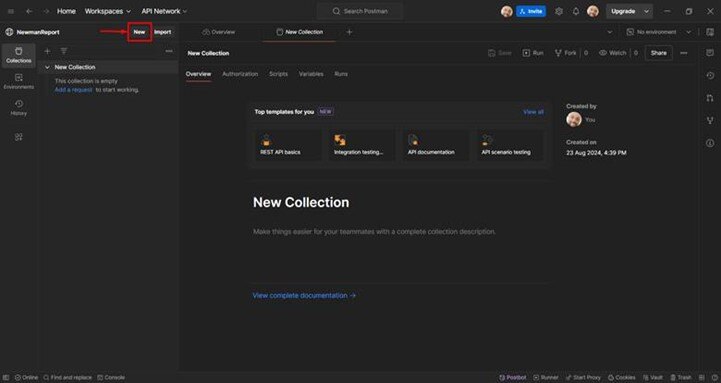Switch to the Variables tab
The image size is (721, 383).
coord(311,74)
